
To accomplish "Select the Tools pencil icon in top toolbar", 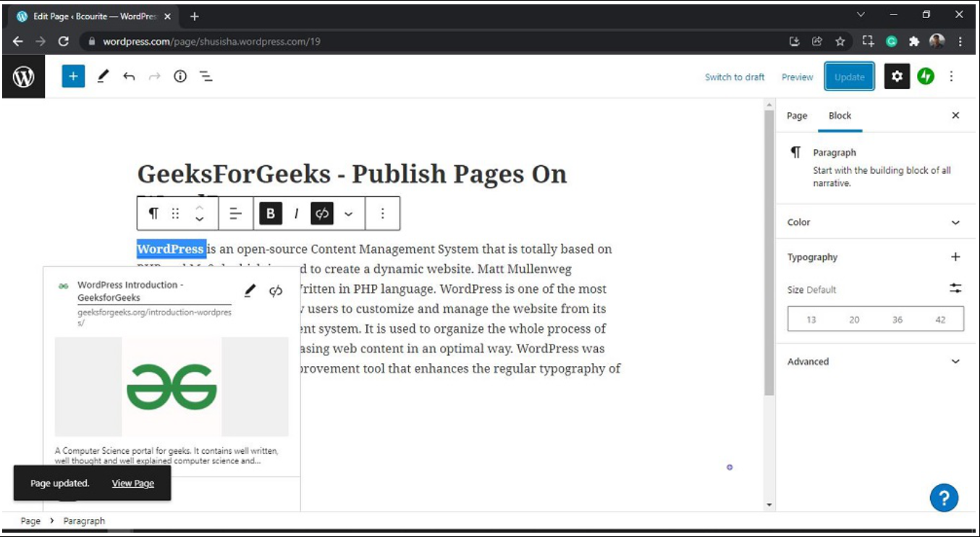I will pos(102,76).
